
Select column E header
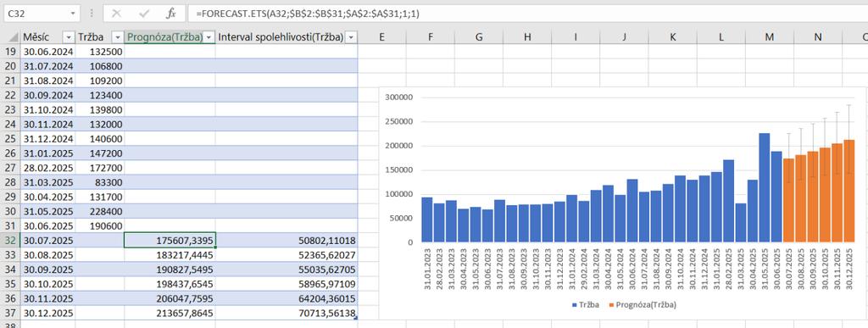(x=382, y=37)
